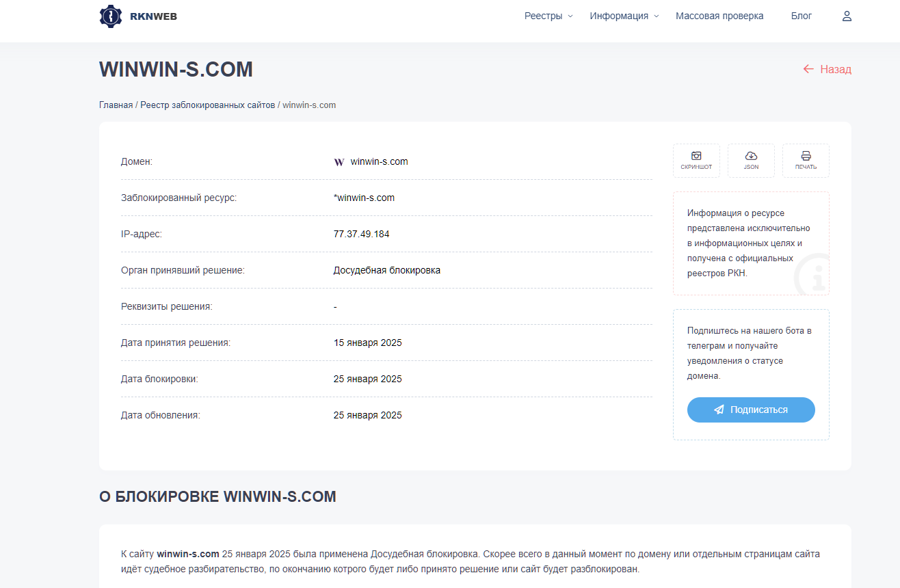Open the Блог menu item

pyautogui.click(x=802, y=16)
